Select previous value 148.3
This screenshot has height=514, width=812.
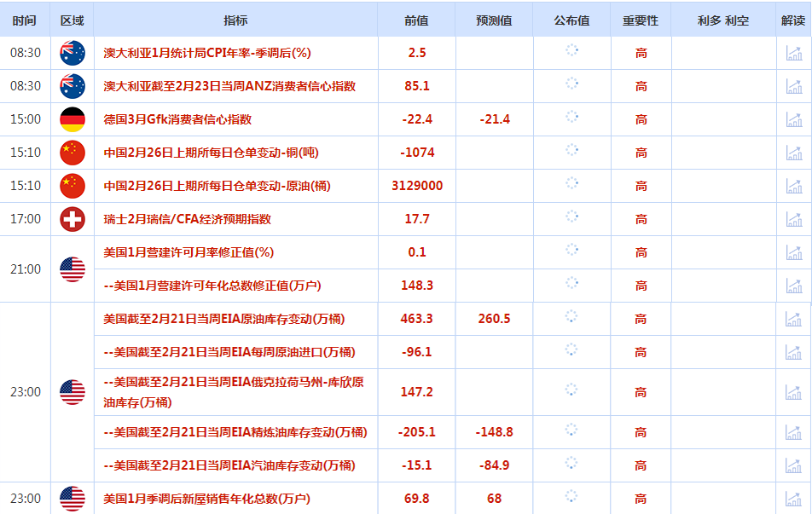(417, 286)
